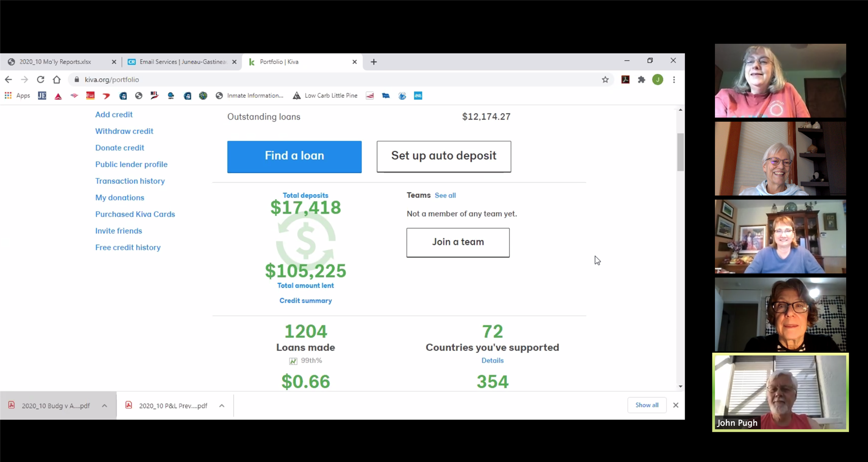Open Add credit link
Screen dimensions: 868x462
pyautogui.click(x=114, y=115)
